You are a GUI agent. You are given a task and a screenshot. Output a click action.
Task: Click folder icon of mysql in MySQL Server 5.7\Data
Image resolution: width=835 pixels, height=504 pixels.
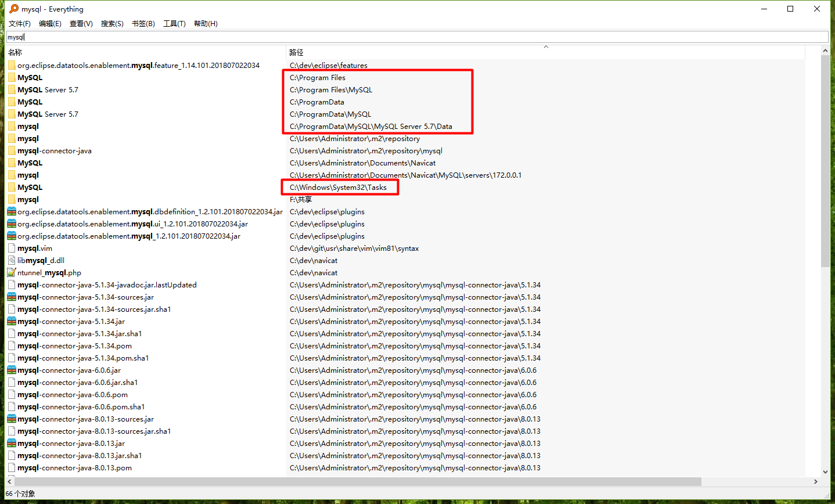[x=12, y=126]
